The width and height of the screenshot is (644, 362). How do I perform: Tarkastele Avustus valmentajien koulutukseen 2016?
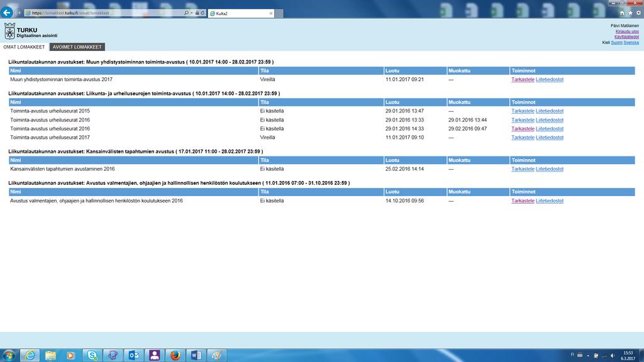[x=523, y=201]
